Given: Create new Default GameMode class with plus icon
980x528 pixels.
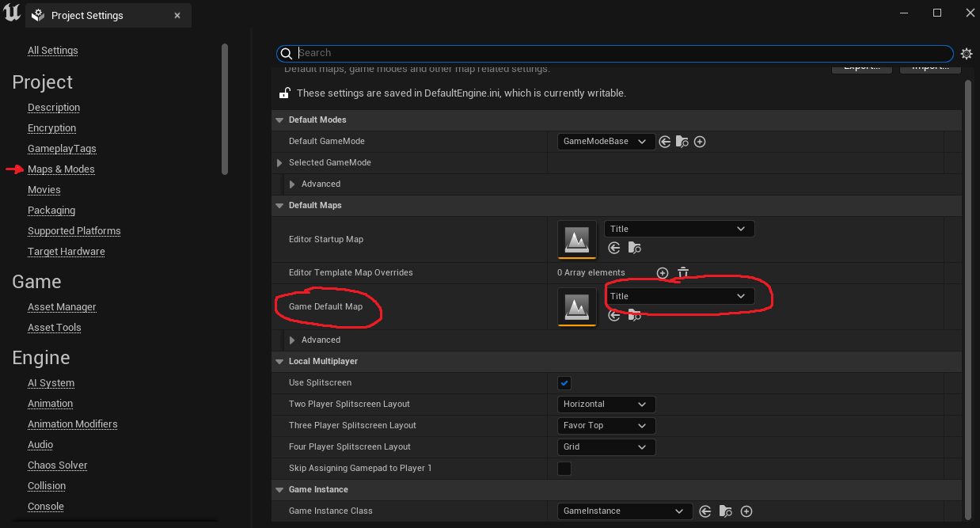Looking at the screenshot, I should point(700,142).
